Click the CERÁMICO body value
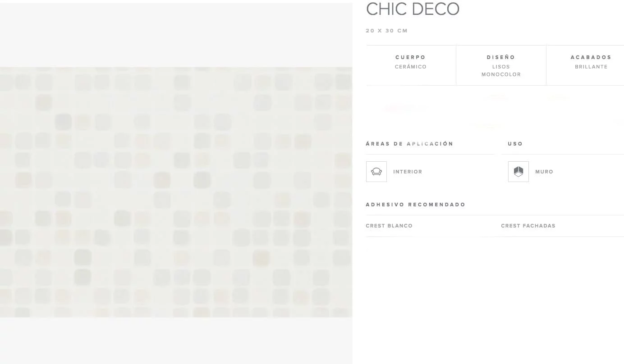 tap(410, 67)
